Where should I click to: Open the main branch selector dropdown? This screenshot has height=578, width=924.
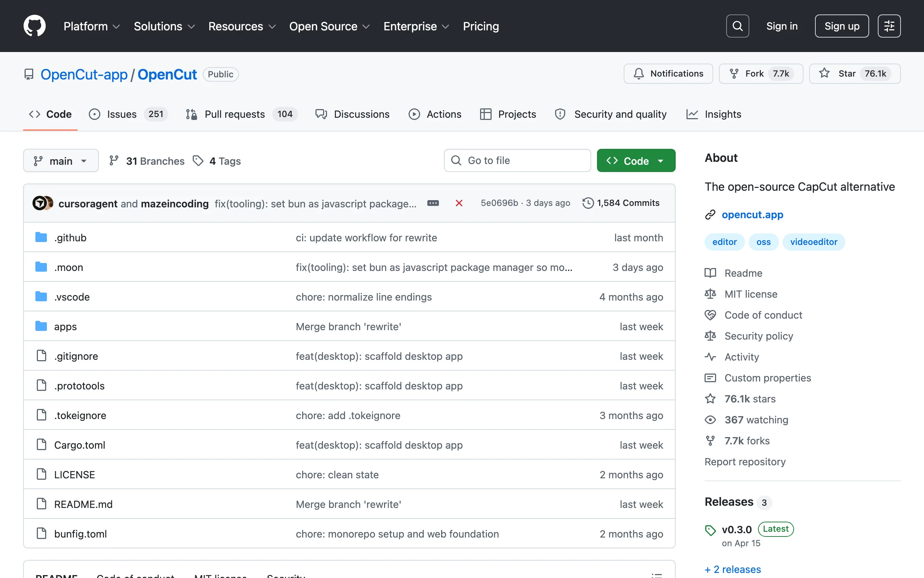point(61,161)
